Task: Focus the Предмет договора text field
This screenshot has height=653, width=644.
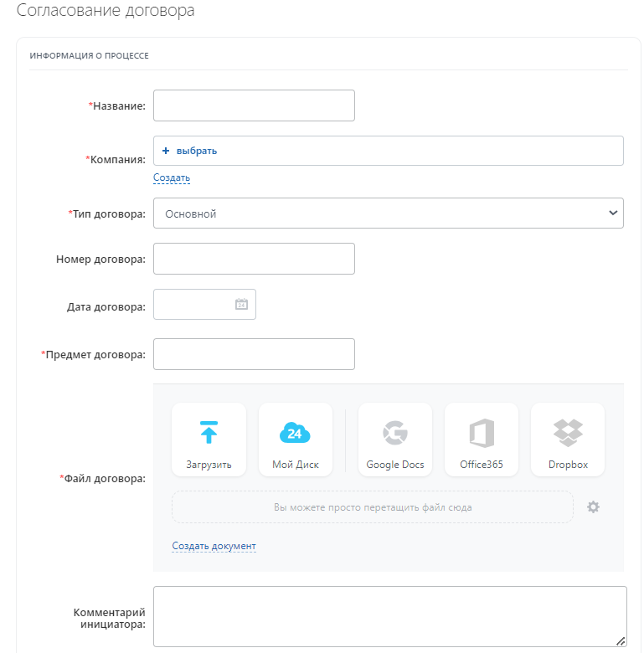Action: click(x=254, y=354)
